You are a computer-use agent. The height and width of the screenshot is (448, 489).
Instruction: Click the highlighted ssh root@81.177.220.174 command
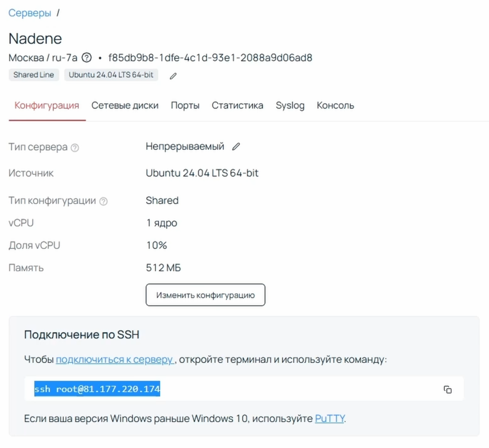tap(97, 389)
